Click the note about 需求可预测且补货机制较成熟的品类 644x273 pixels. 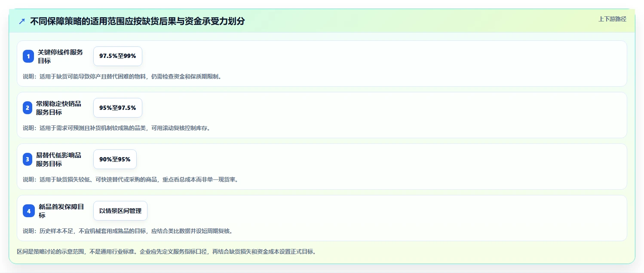click(x=117, y=128)
